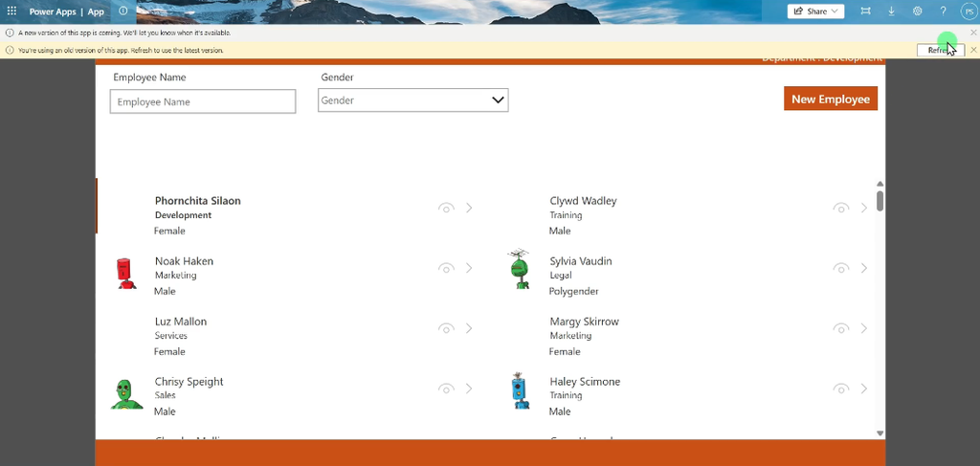Dismiss the new version coming notification
The image size is (980, 466).
click(973, 33)
